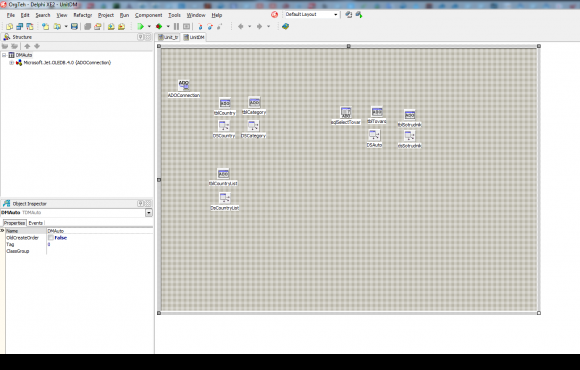Collapse the DMAuto tree node
Screen dimensions: 580x370
click(x=4, y=55)
